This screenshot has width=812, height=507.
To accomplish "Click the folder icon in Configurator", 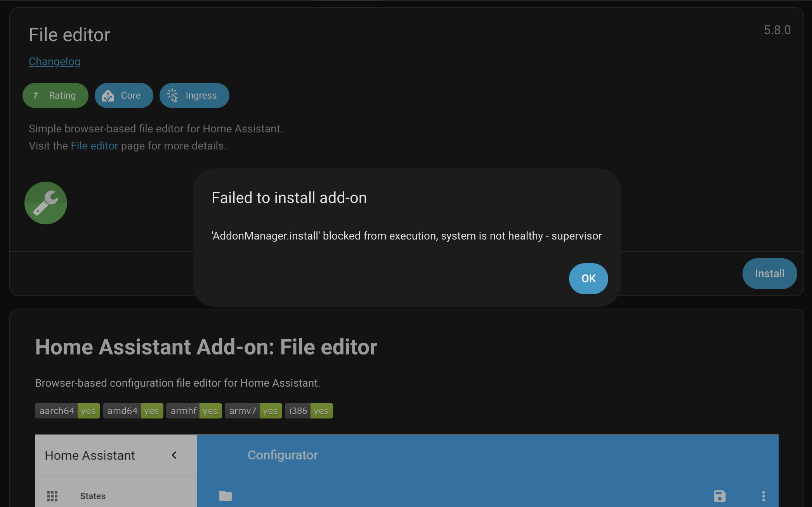I will tap(225, 496).
